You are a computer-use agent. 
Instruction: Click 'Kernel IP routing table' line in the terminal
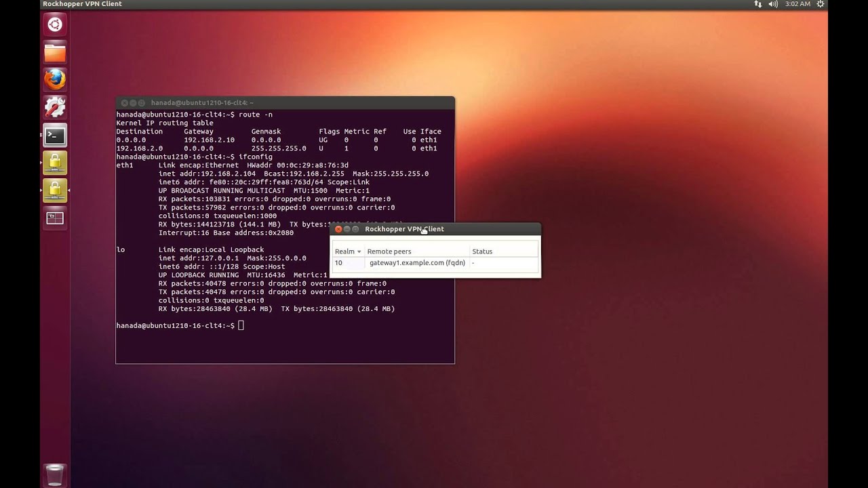(165, 123)
